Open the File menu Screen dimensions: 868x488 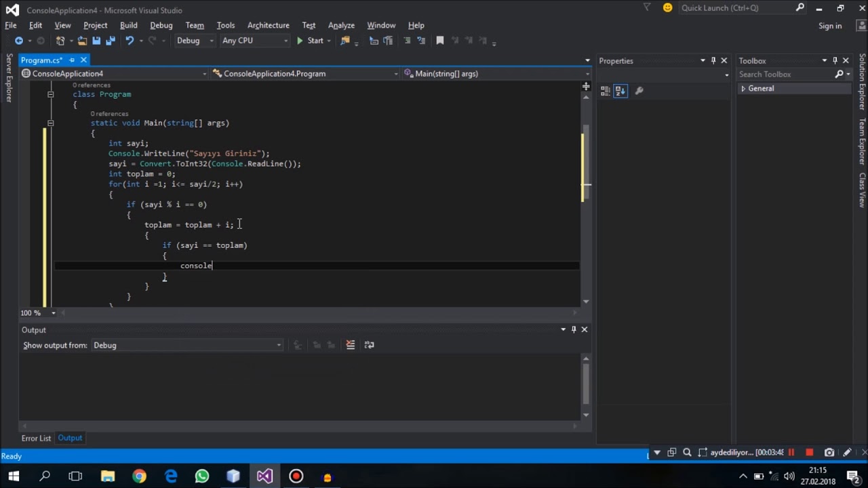click(11, 25)
